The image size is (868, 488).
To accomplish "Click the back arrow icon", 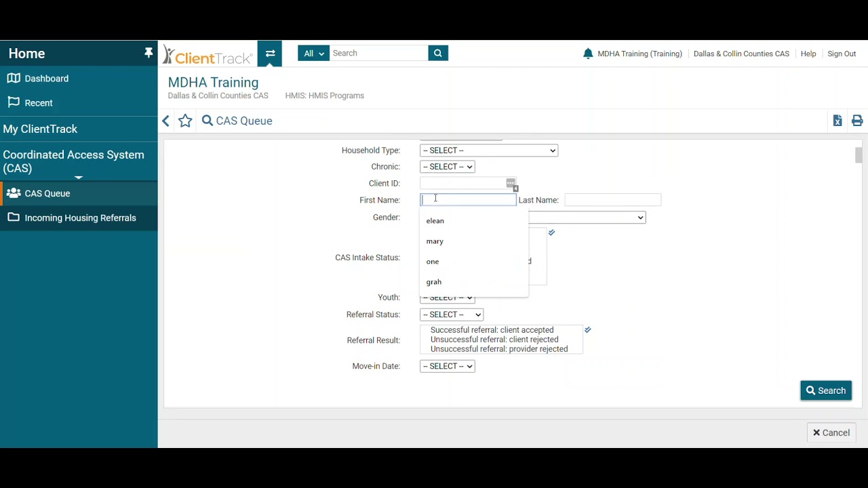I will click(x=166, y=121).
